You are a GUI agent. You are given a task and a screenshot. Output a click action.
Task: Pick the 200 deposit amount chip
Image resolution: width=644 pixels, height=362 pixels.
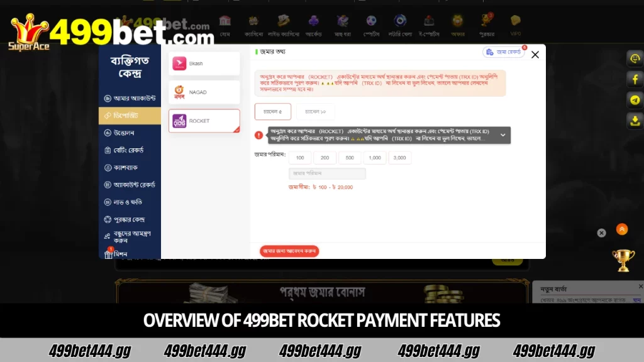click(325, 158)
